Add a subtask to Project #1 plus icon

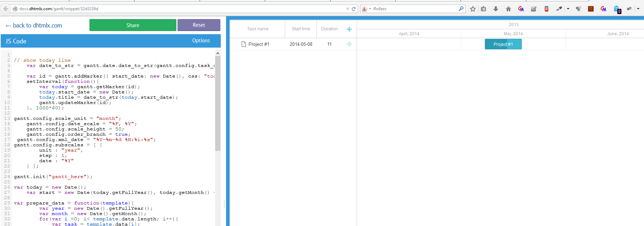(349, 44)
